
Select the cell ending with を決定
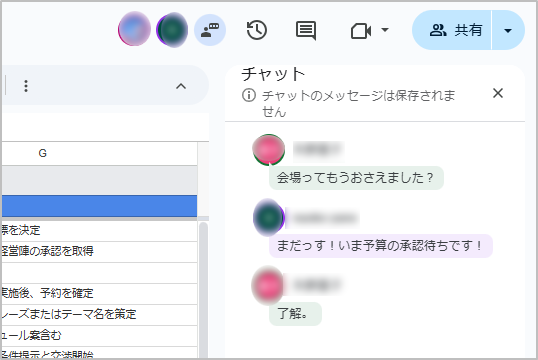[100, 231]
